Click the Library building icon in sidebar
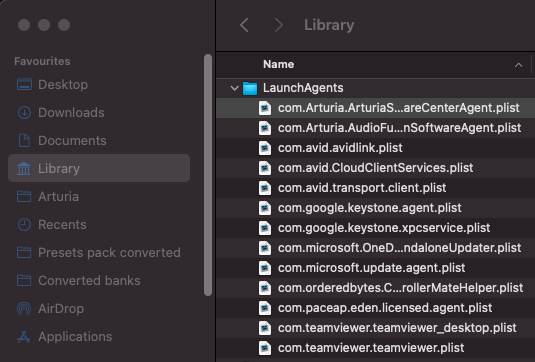Screen dimensions: 535x362 pyautogui.click(x=24, y=168)
